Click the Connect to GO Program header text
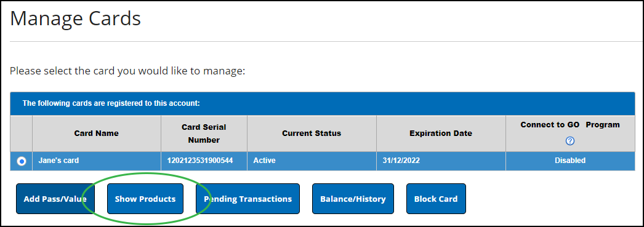Screen dimensions: 644x227 point(570,125)
